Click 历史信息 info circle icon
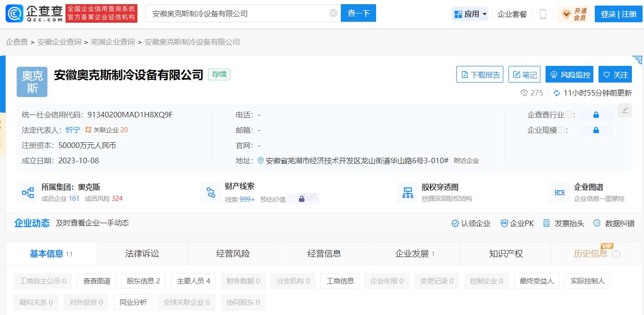 coord(616,254)
